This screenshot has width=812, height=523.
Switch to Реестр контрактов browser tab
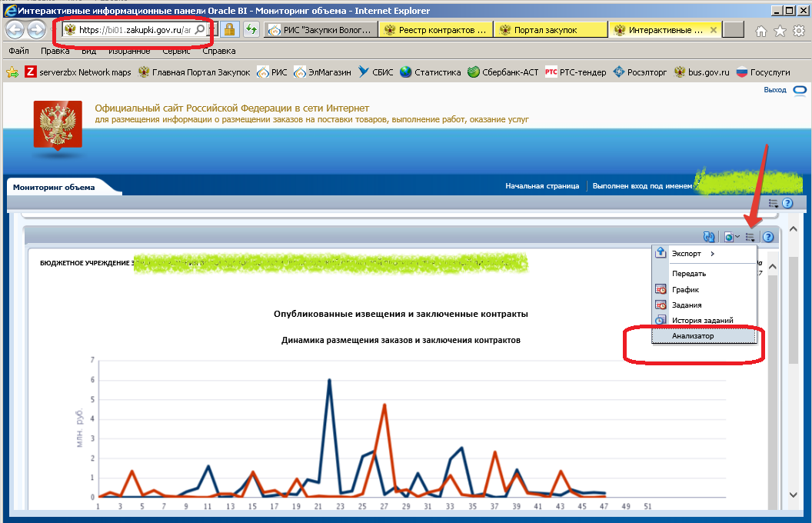[x=435, y=30]
